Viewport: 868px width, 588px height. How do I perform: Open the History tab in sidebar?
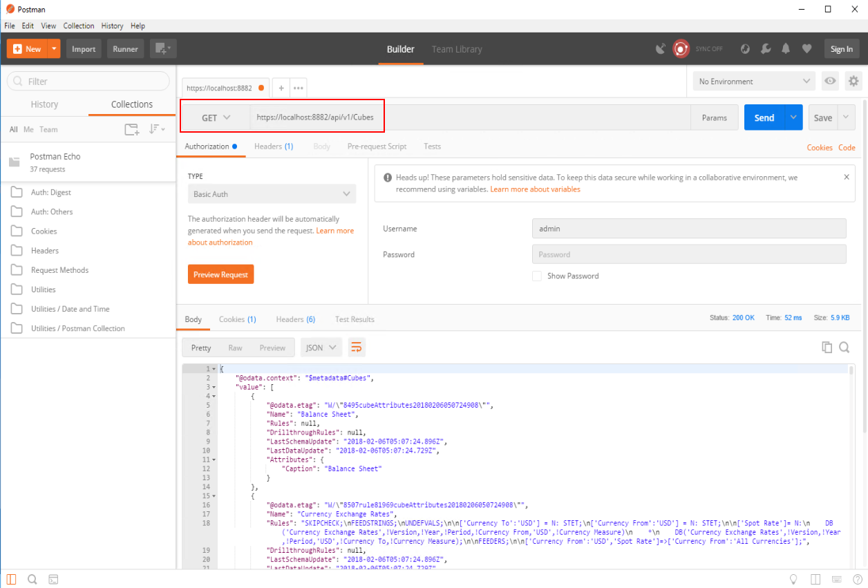pos(44,104)
